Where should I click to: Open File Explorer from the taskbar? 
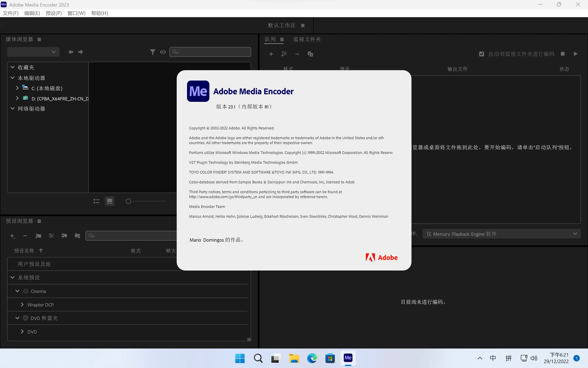point(294,358)
